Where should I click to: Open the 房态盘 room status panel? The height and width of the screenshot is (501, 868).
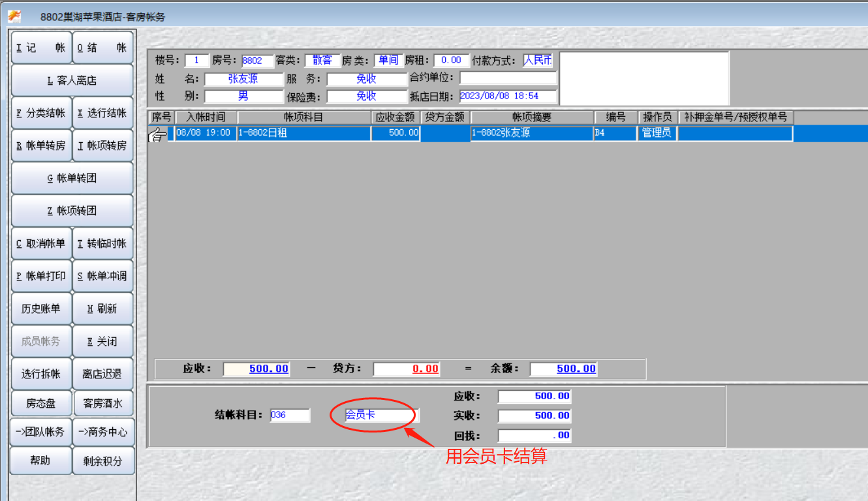pos(41,403)
